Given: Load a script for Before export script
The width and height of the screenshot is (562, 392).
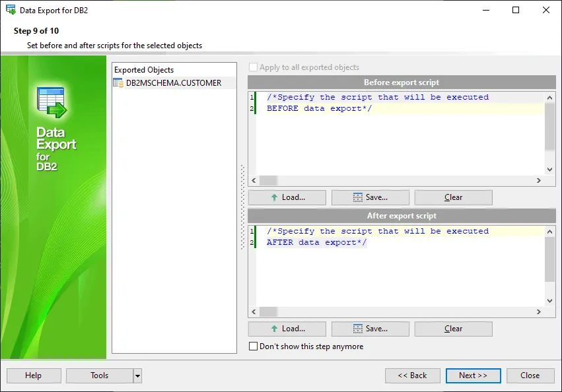Looking at the screenshot, I should point(287,197).
